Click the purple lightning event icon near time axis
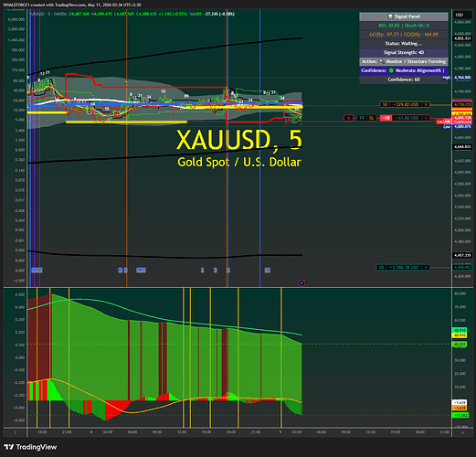The height and width of the screenshot is (457, 476). pos(301,283)
